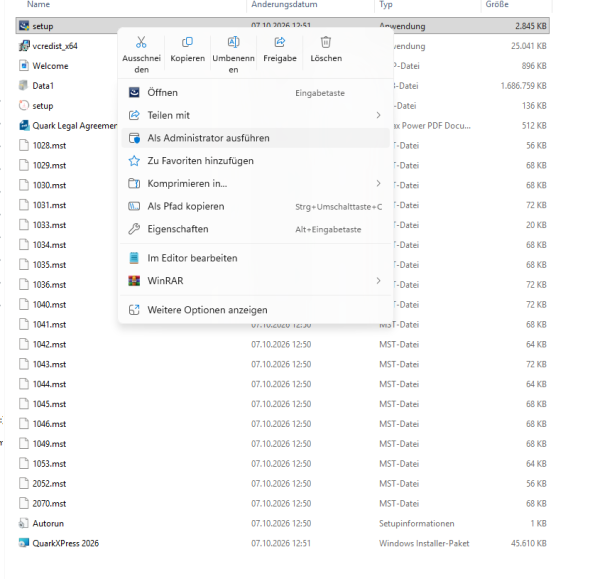Select the 1033.mst file
This screenshot has width=600, height=579.
[49, 225]
